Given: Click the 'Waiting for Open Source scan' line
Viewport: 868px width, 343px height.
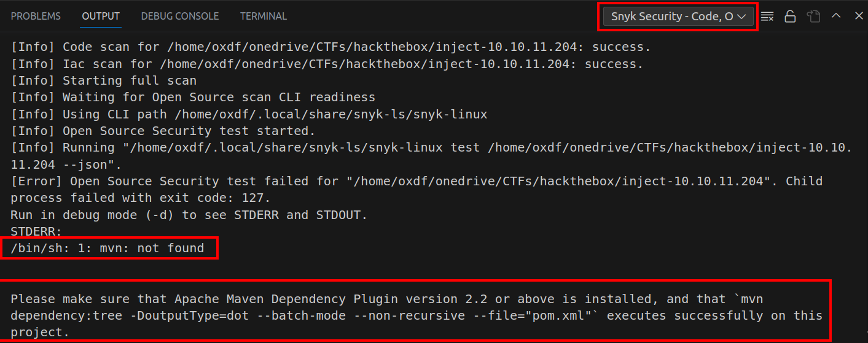Looking at the screenshot, I should coord(193,98).
